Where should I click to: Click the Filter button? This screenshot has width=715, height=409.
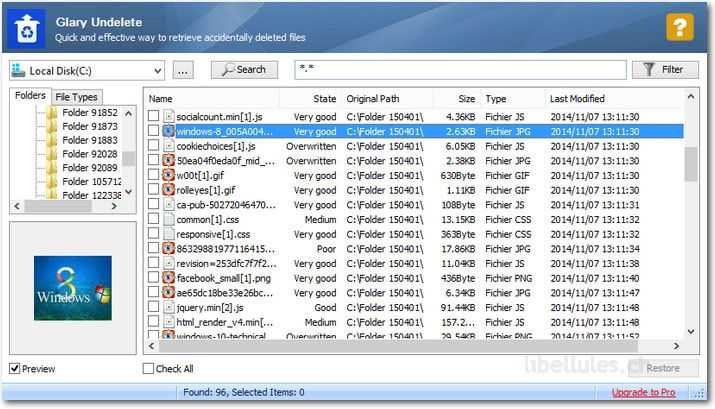tap(665, 70)
